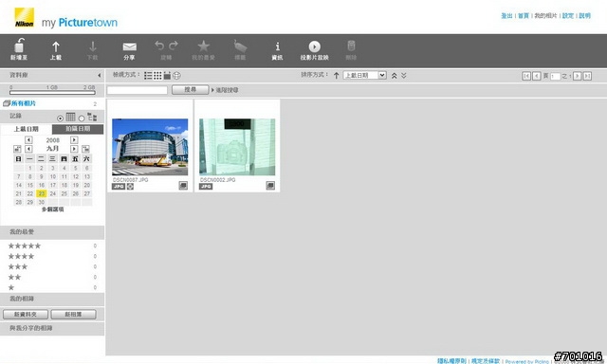This screenshot has height=364, width=607.
Task: Go to next page button
Action: point(577,76)
